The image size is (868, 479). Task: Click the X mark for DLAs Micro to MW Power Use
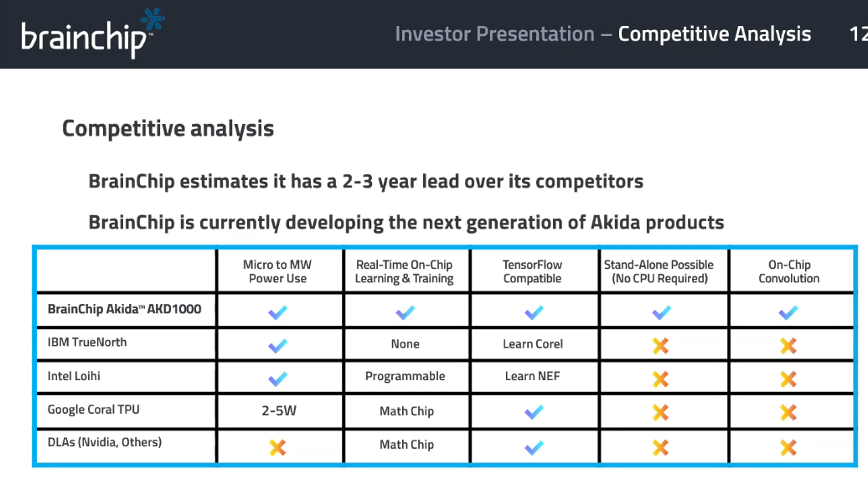click(x=277, y=447)
